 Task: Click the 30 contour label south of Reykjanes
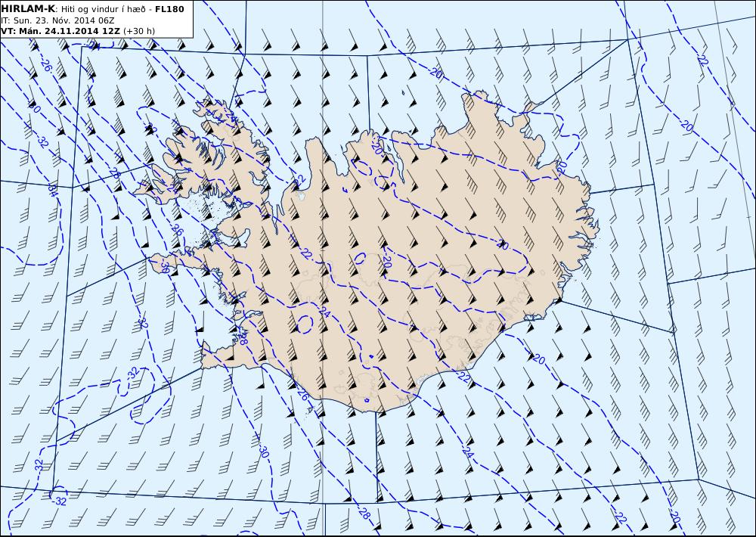pos(263,451)
